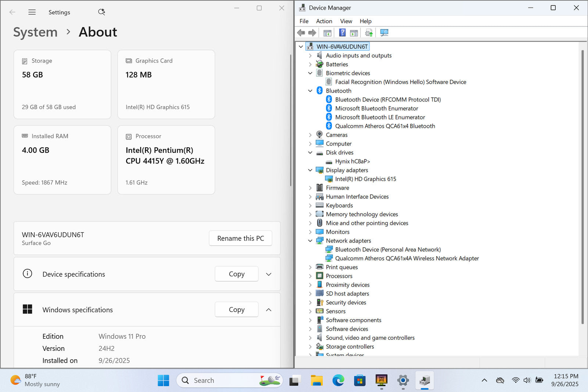
Task: Open the Settings hamburger navigation menu
Action: click(32, 12)
